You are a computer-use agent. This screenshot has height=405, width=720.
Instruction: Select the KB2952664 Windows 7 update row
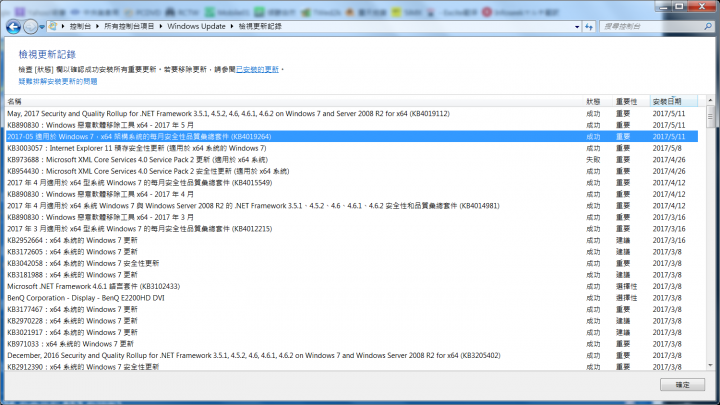(352, 240)
